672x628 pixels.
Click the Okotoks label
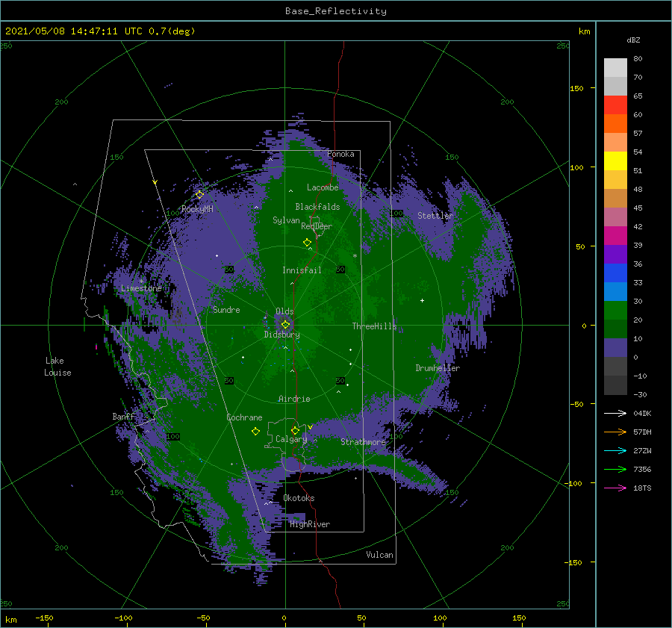(x=299, y=498)
